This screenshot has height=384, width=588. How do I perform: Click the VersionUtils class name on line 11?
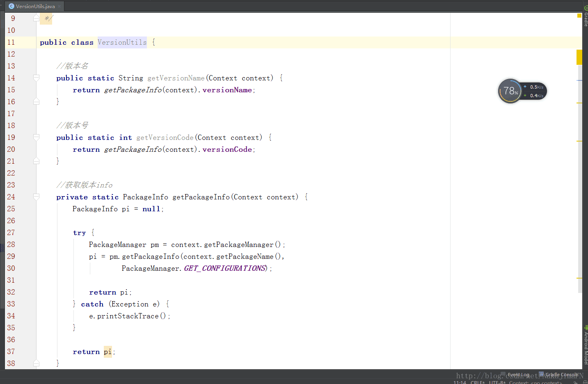[122, 42]
